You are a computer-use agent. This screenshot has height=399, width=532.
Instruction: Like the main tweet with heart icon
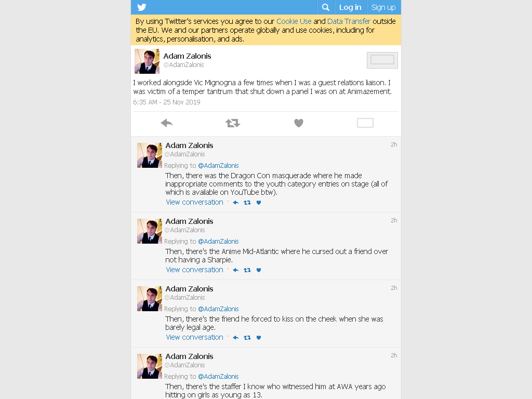pos(299,123)
